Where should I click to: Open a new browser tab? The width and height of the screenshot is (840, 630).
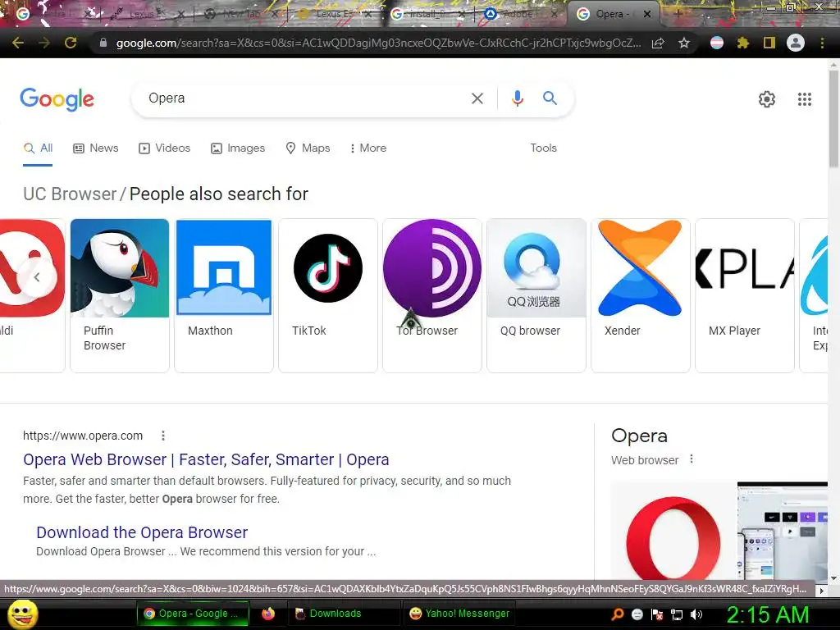coord(678,14)
